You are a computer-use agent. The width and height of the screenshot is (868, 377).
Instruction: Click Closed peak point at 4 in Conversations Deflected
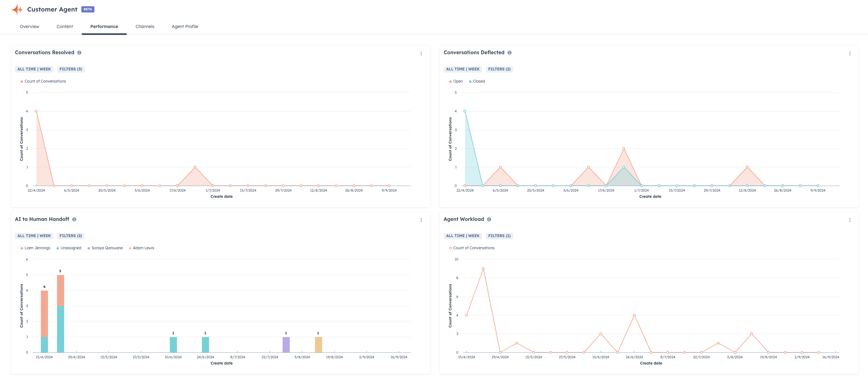click(x=465, y=111)
